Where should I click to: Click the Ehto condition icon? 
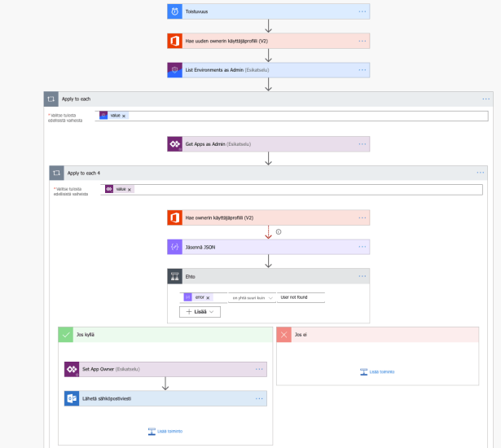point(174,276)
